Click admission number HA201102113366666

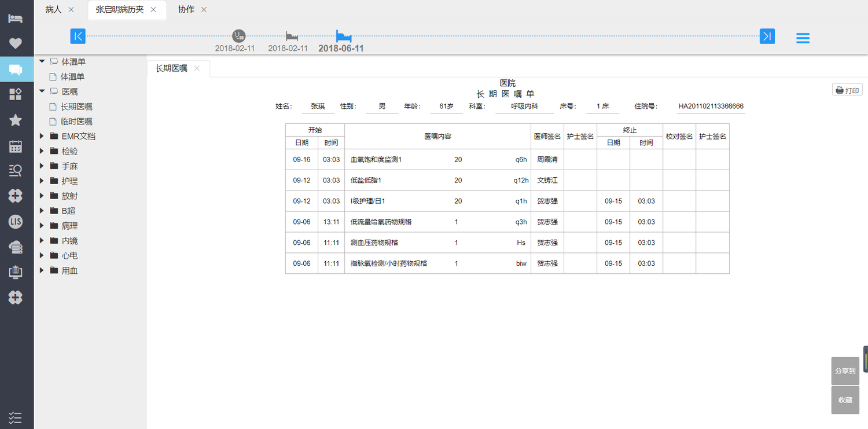click(x=711, y=107)
